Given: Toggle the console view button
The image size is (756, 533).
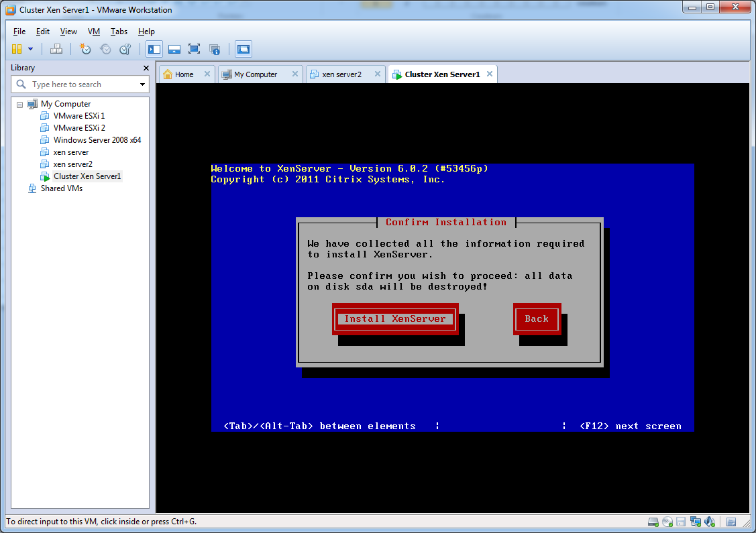Looking at the screenshot, I should (x=244, y=49).
